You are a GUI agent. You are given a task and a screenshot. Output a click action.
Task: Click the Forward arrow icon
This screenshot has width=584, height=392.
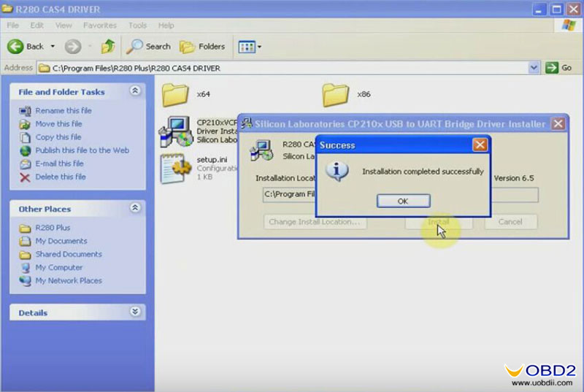click(72, 47)
